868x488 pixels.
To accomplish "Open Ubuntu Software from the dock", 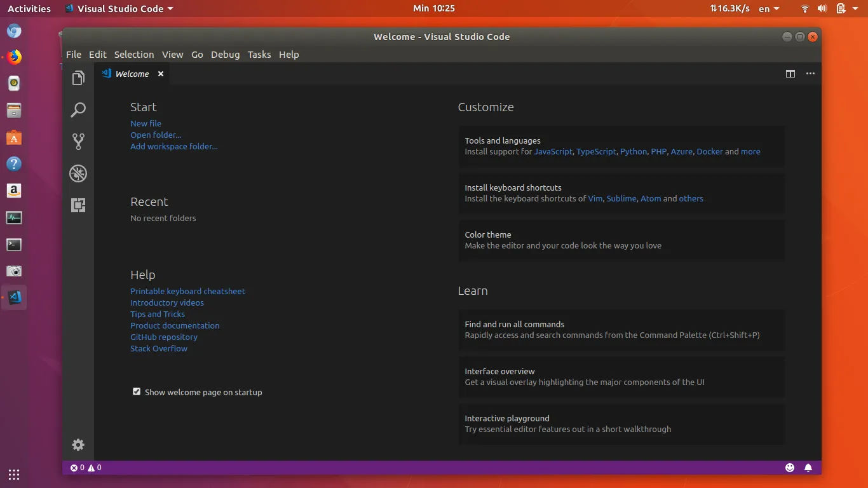I will coord(14,137).
